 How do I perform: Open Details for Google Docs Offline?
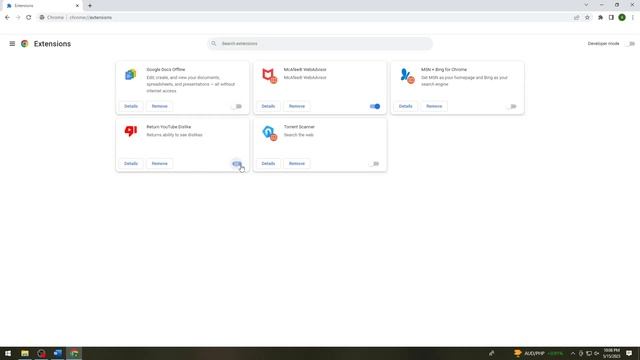131,106
